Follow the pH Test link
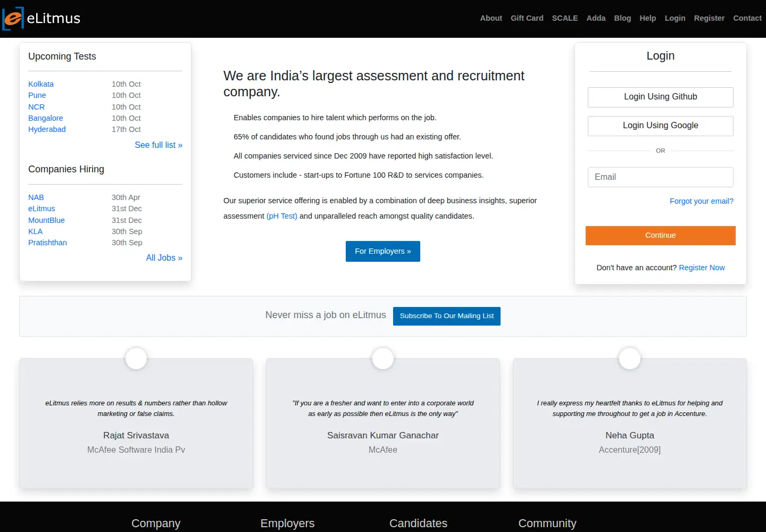766x532 pixels. [x=282, y=216]
